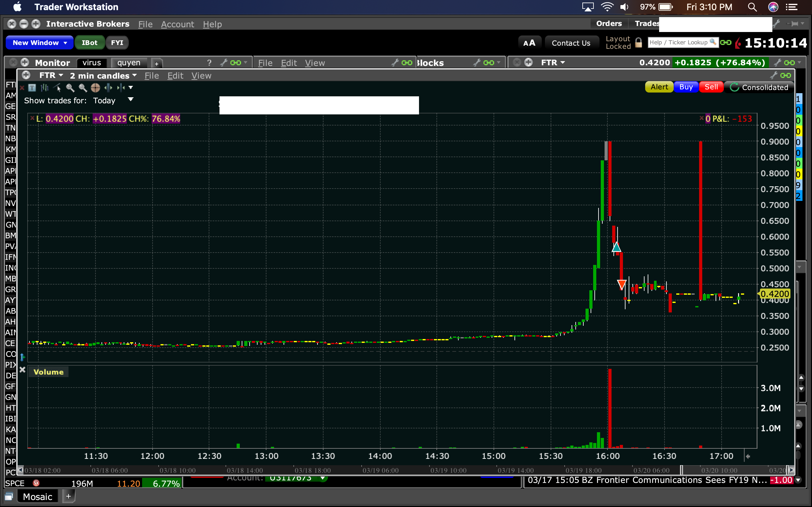Open the Account menu
This screenshot has height=507, width=812.
(x=177, y=24)
